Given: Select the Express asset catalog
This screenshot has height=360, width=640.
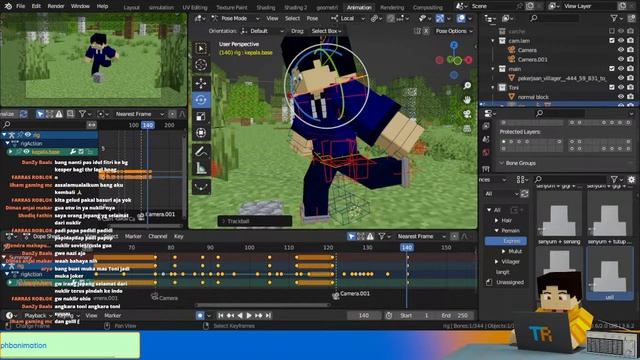Looking at the screenshot, I should coord(506,241).
